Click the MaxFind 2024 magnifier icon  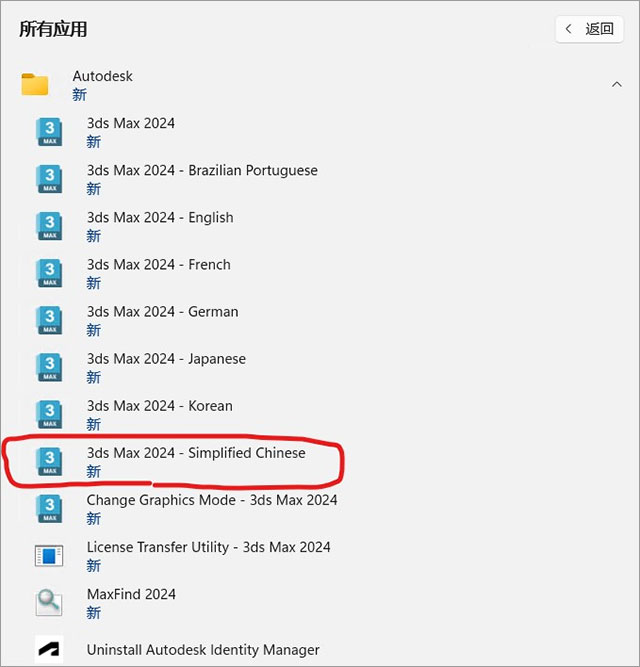click(x=49, y=603)
